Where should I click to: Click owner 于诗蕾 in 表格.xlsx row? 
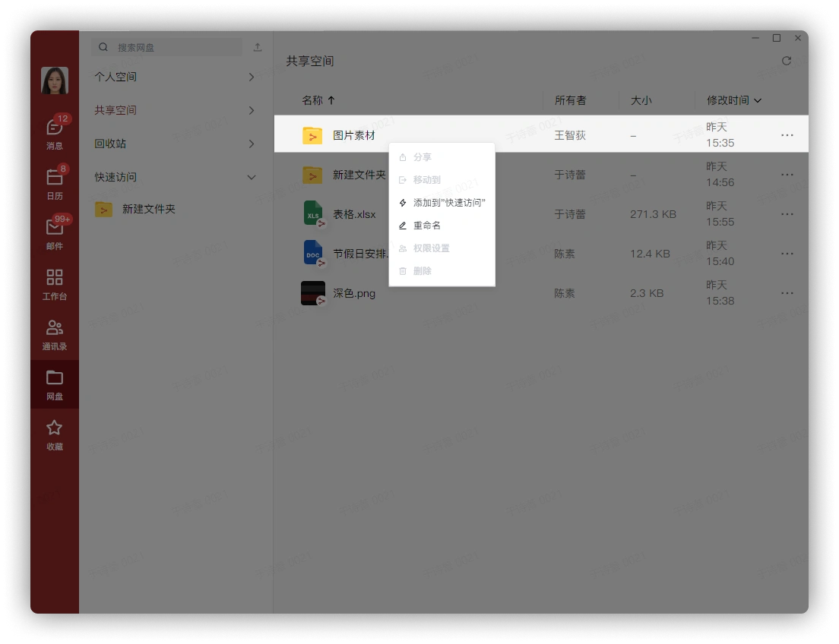(571, 214)
